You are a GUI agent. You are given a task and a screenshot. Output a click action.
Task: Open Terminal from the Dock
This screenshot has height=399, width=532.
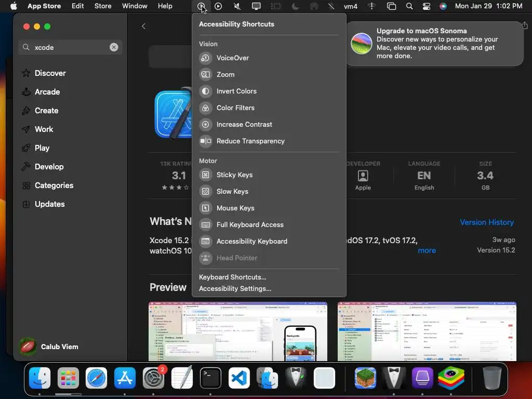(x=210, y=378)
